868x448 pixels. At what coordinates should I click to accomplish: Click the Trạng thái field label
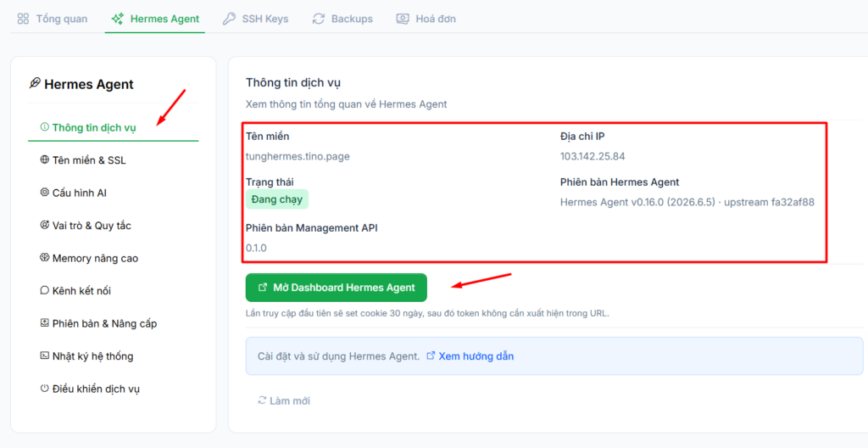click(x=270, y=182)
